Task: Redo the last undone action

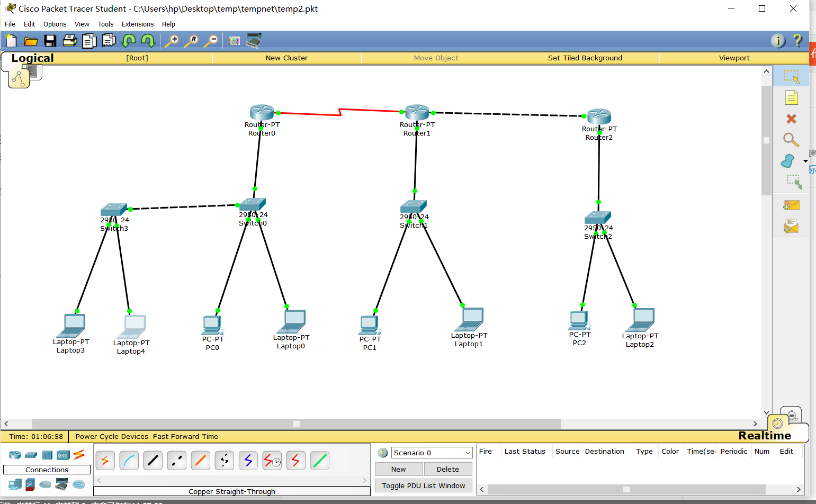Action: [148, 41]
